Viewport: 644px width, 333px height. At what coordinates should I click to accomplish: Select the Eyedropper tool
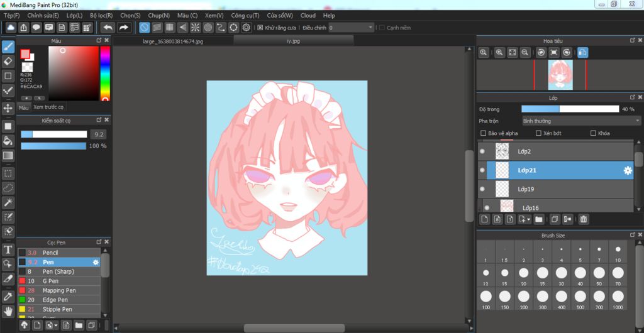tap(8, 296)
